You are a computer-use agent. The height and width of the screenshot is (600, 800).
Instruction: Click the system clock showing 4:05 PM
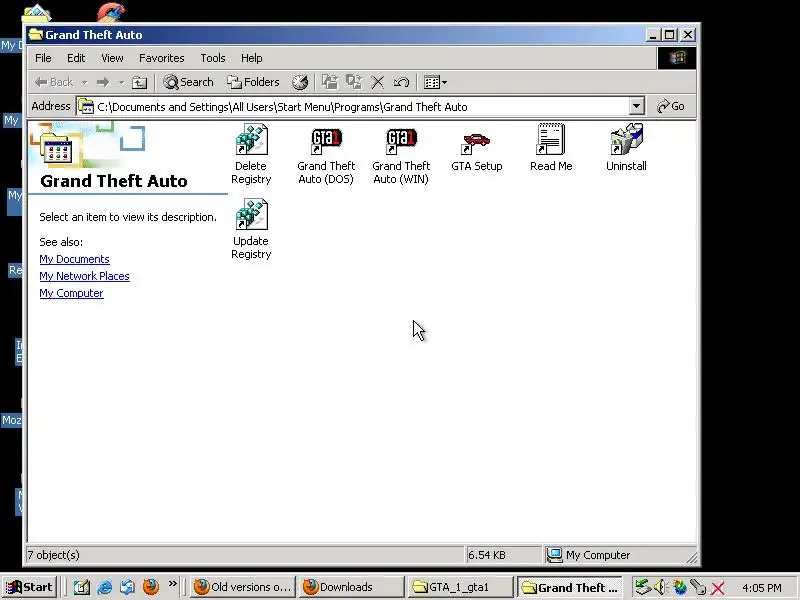pos(762,588)
